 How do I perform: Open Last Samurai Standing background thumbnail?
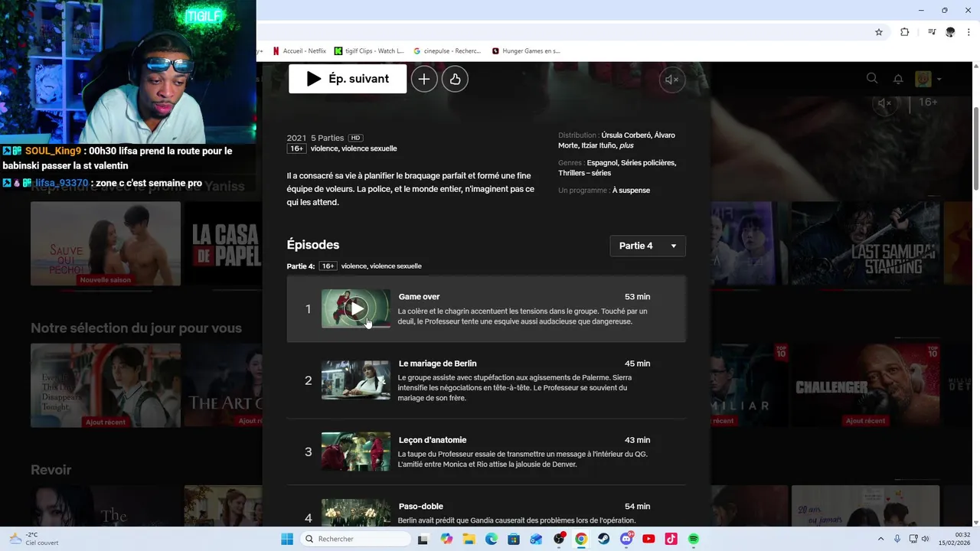click(x=865, y=244)
